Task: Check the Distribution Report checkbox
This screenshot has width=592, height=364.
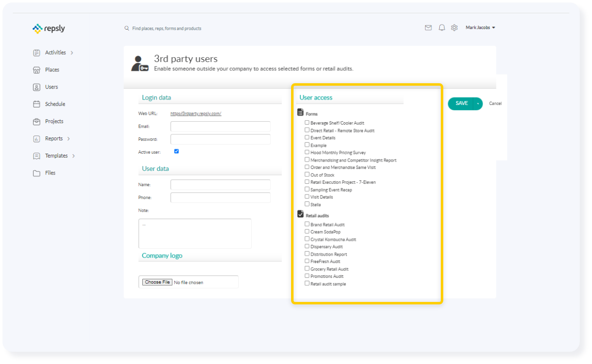Action: (x=307, y=254)
